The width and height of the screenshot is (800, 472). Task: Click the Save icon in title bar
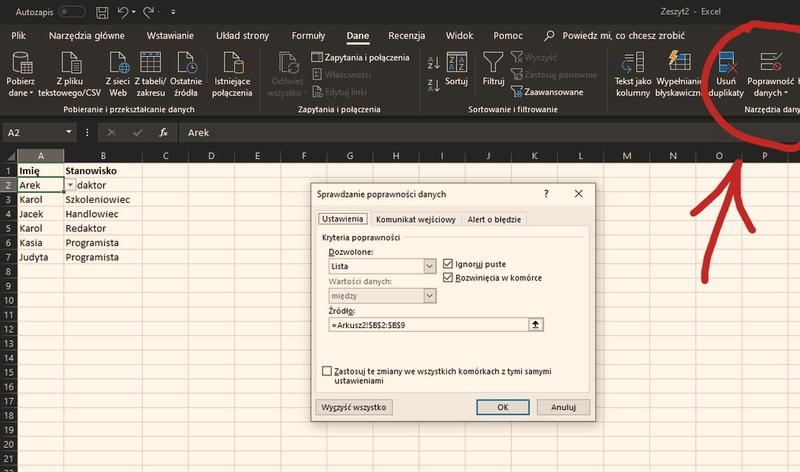click(102, 12)
